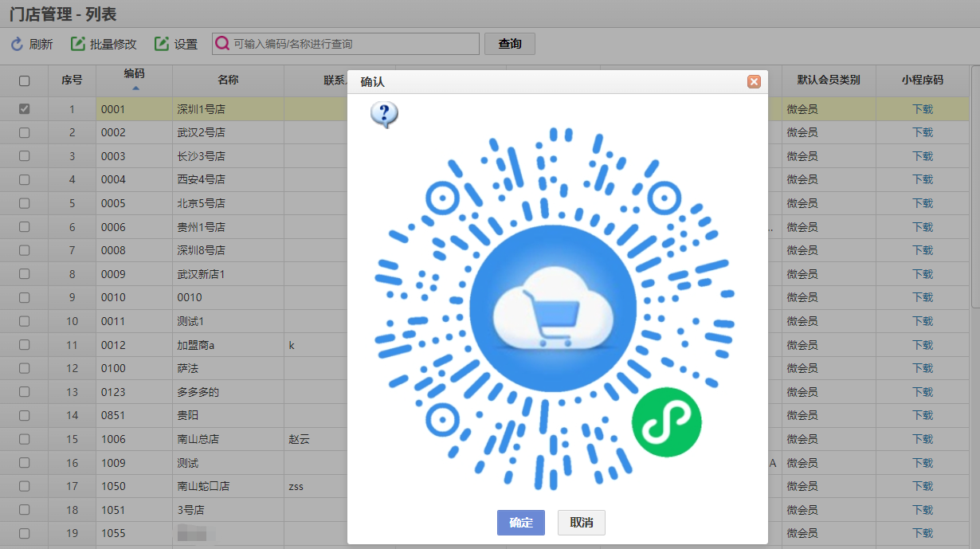Download mini program code for 加盟商a
Image resolution: width=980 pixels, height=549 pixels.
[923, 345]
